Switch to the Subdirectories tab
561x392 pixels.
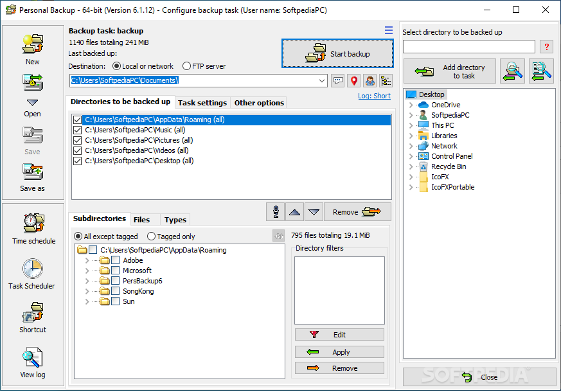pos(100,218)
